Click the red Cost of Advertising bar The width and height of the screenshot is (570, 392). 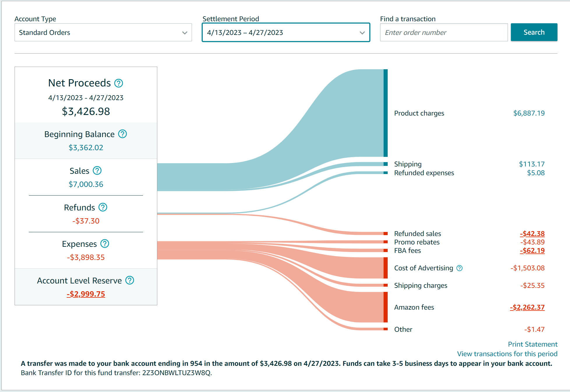point(385,268)
